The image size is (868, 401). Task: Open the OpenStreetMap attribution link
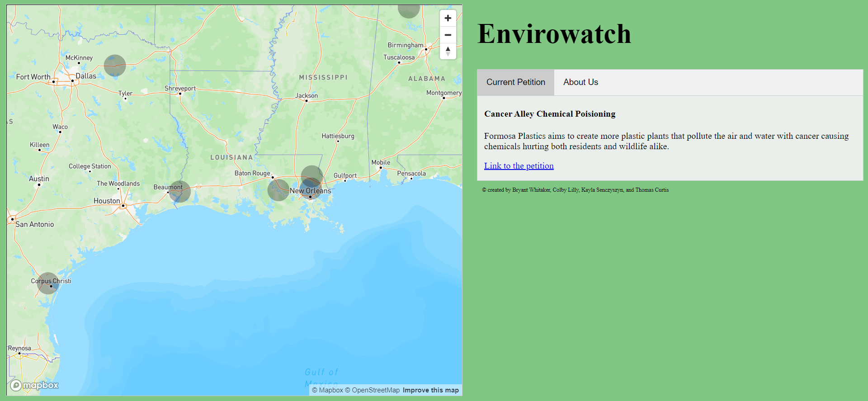click(373, 390)
